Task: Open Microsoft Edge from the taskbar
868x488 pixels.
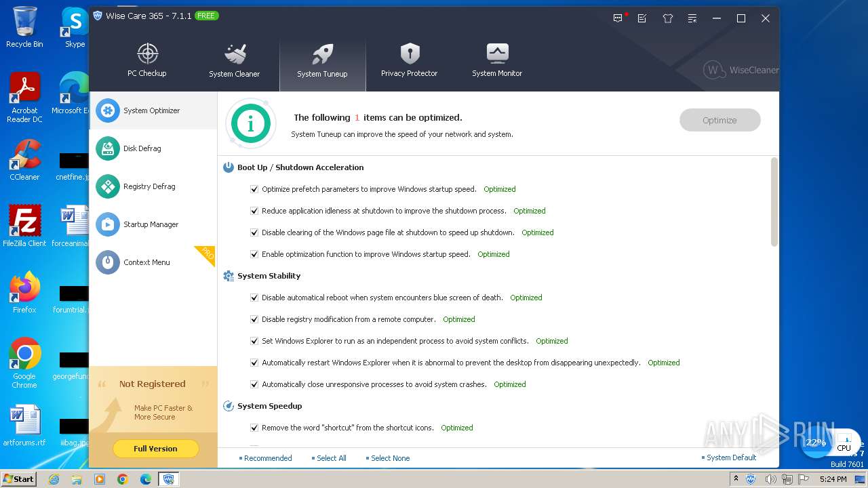Action: tap(146, 479)
